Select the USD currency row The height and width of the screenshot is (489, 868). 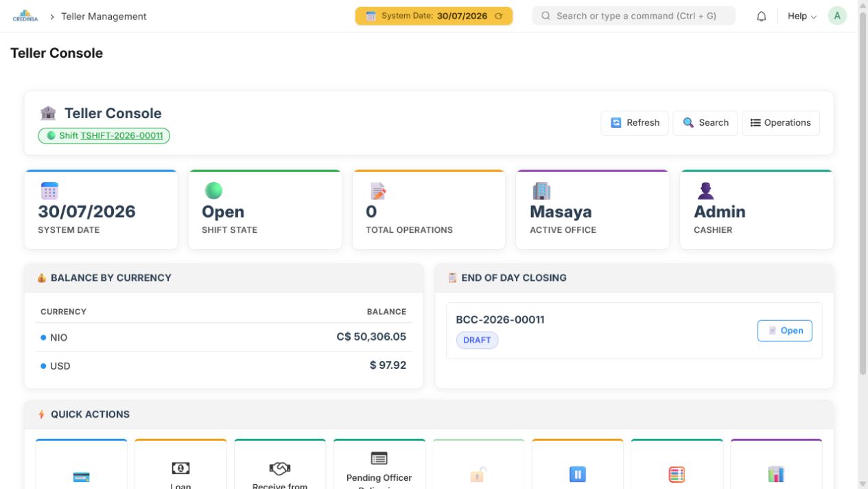click(x=224, y=365)
